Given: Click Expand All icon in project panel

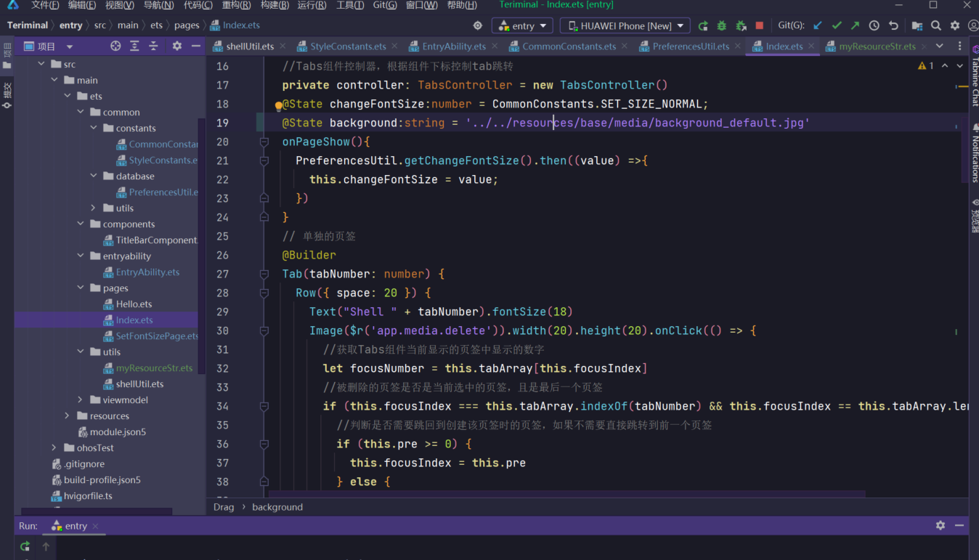Looking at the screenshot, I should click(134, 46).
